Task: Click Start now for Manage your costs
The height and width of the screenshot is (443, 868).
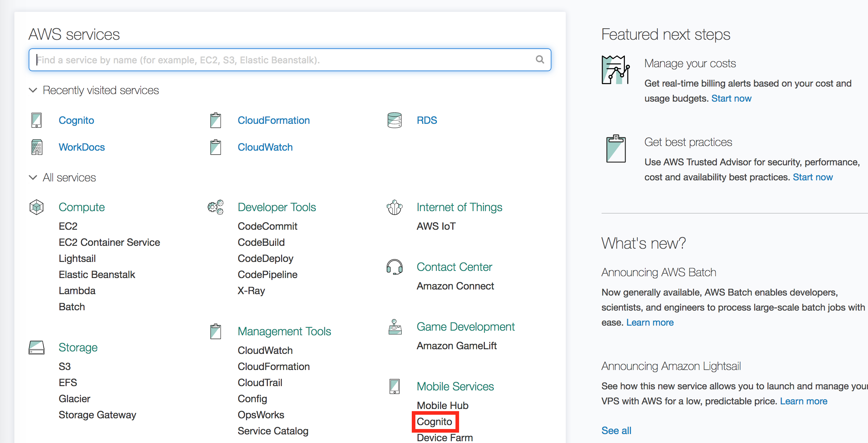Action: pos(731,98)
